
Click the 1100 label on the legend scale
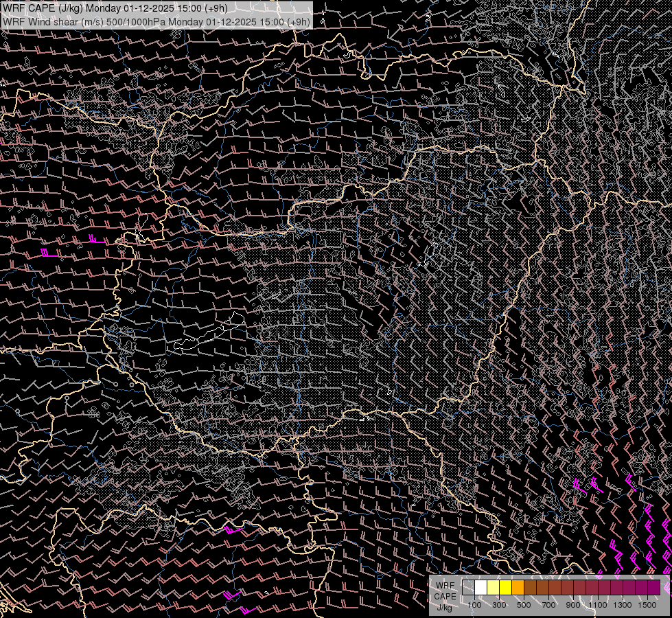point(598,605)
